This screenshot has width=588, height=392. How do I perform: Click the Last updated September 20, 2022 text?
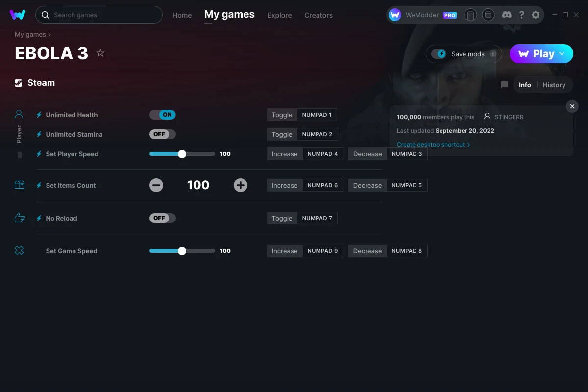[445, 131]
